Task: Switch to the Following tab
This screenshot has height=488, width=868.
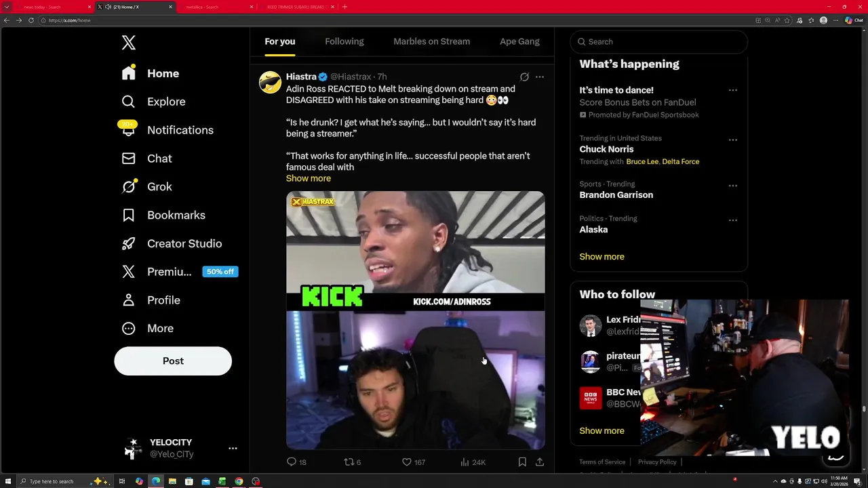Action: point(344,41)
